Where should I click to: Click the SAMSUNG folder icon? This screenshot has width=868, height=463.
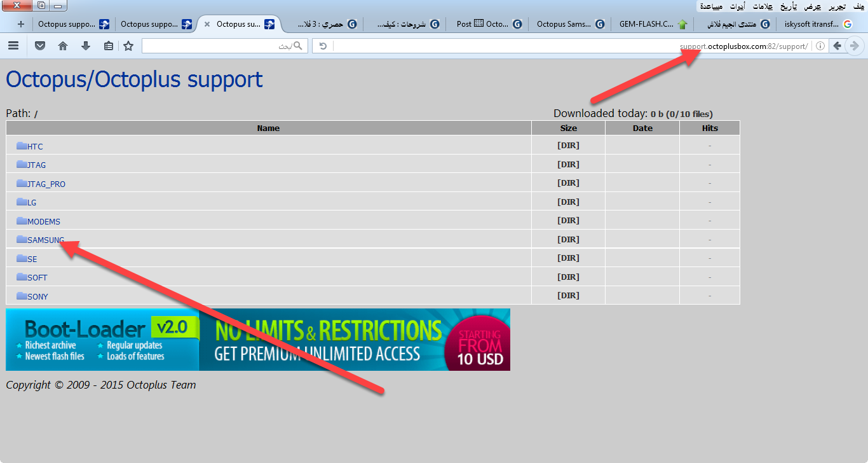pos(22,240)
